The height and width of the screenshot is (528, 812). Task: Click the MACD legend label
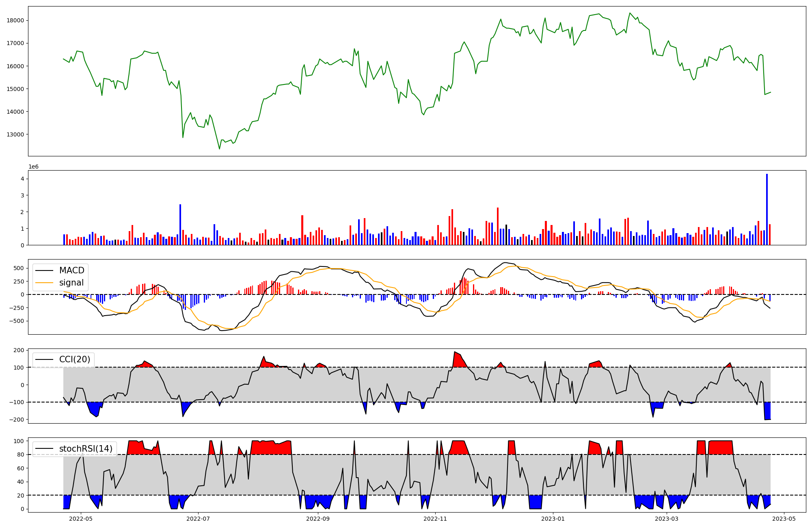coord(71,270)
